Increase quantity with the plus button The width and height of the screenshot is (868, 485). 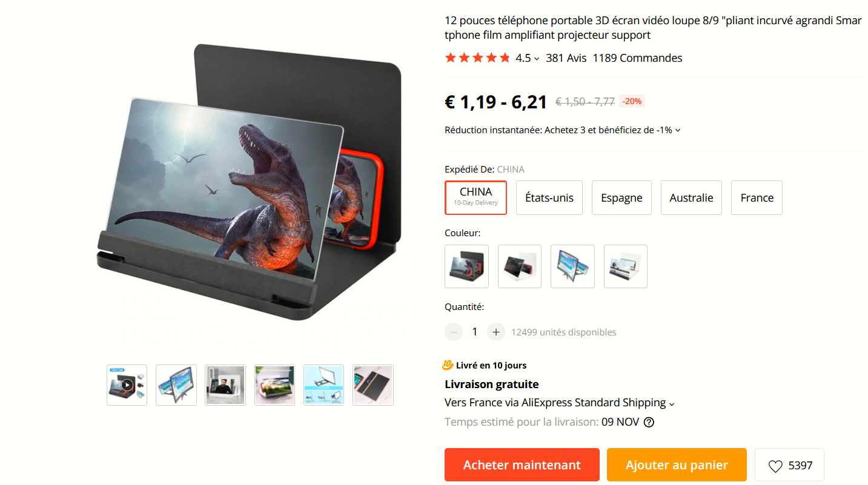coord(495,332)
